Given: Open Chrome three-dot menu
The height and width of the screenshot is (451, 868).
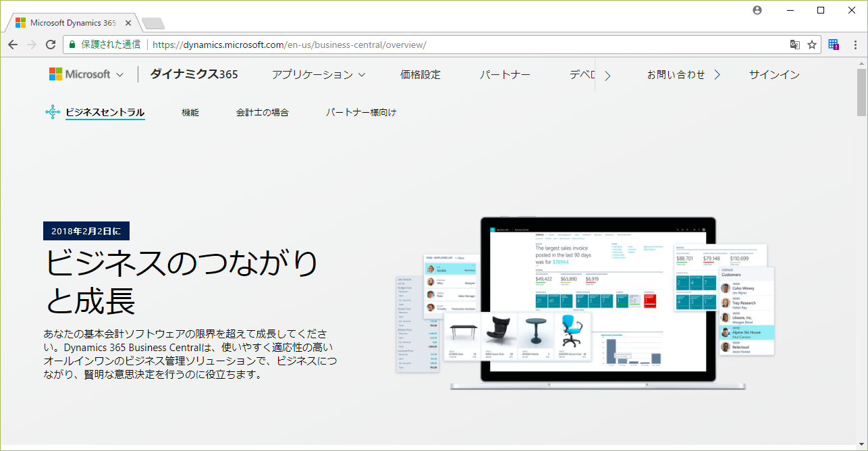Looking at the screenshot, I should click(855, 45).
